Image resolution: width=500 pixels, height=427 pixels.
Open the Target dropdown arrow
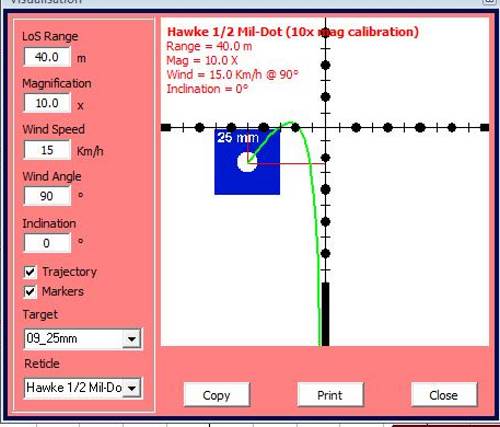coord(132,339)
